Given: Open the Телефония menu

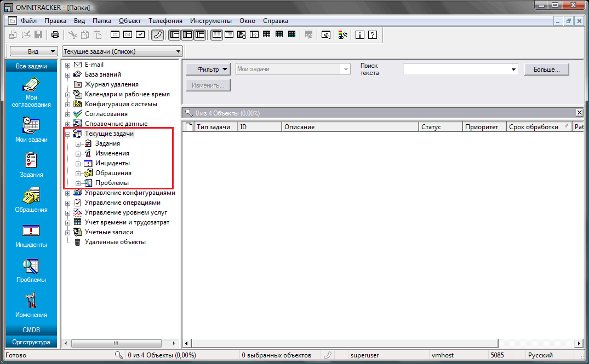Looking at the screenshot, I should tap(165, 21).
